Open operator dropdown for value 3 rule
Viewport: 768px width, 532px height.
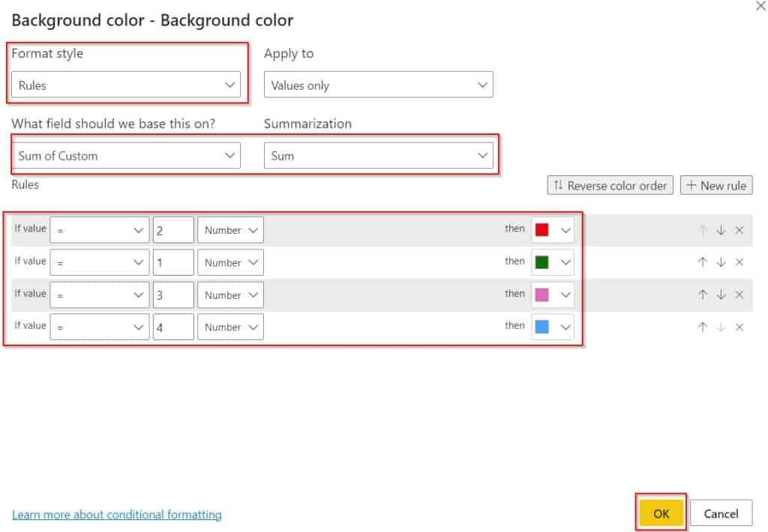(x=100, y=294)
